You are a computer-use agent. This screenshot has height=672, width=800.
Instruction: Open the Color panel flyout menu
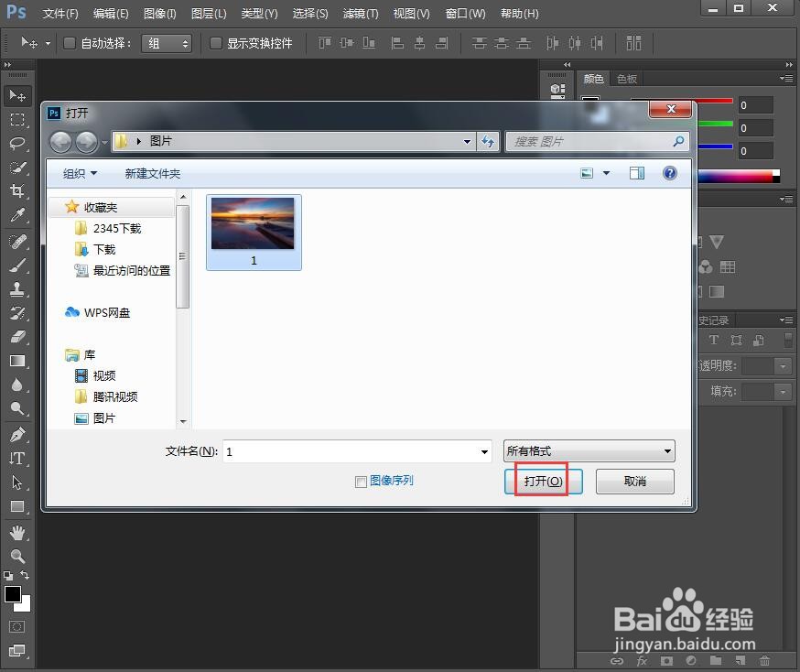tap(786, 78)
